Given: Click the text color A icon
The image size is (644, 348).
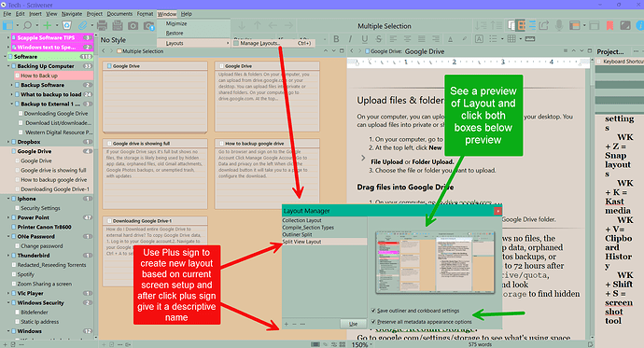Looking at the screenshot, I should tap(451, 39).
